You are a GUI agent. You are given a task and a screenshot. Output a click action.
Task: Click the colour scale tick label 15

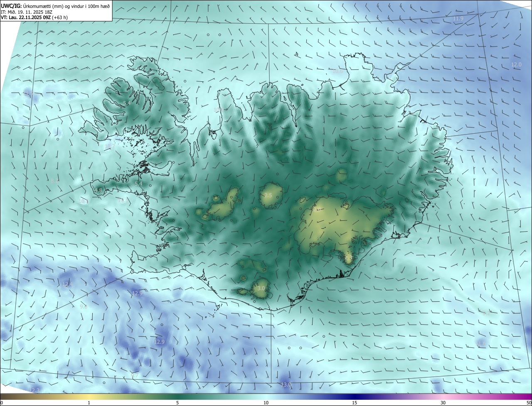355,403
